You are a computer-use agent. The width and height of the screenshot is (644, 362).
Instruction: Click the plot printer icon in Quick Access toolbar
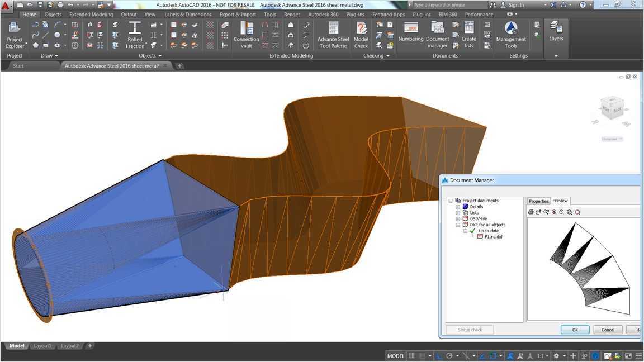[x=60, y=5]
